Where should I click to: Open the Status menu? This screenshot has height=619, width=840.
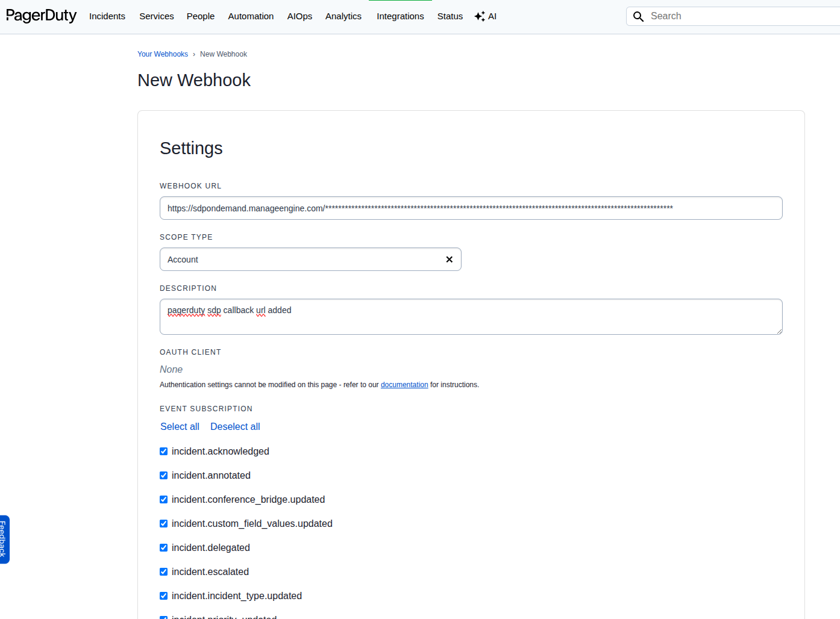[x=450, y=16]
